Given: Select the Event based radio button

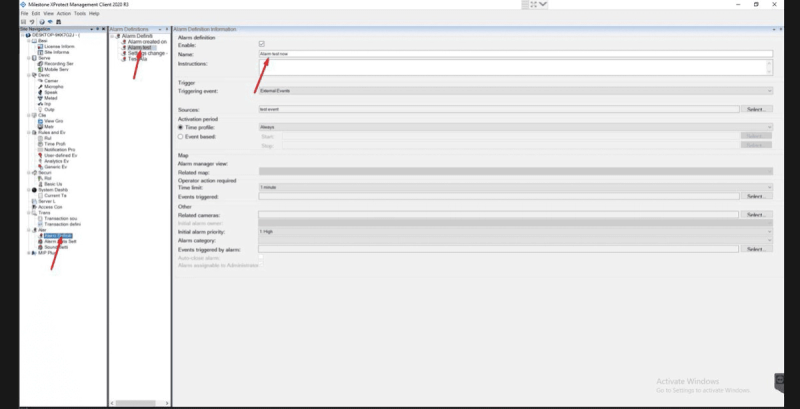Looking at the screenshot, I should 180,137.
